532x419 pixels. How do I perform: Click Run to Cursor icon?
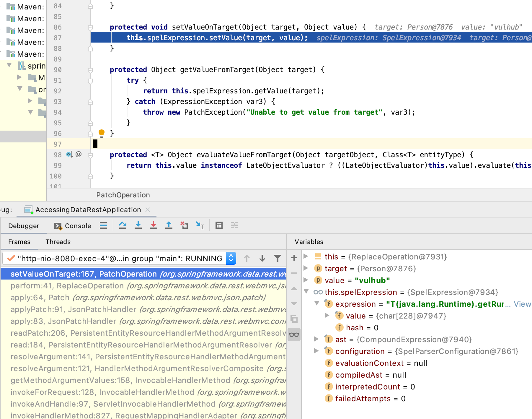[x=200, y=225]
